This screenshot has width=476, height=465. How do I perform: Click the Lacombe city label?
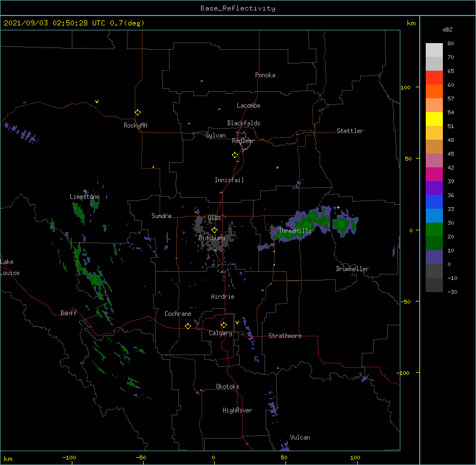pyautogui.click(x=248, y=105)
